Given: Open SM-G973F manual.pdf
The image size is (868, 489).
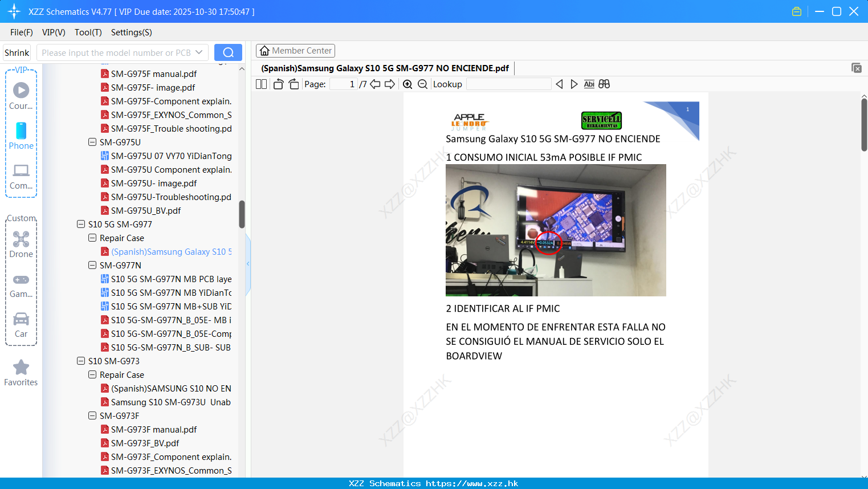Looking at the screenshot, I should [x=154, y=430].
